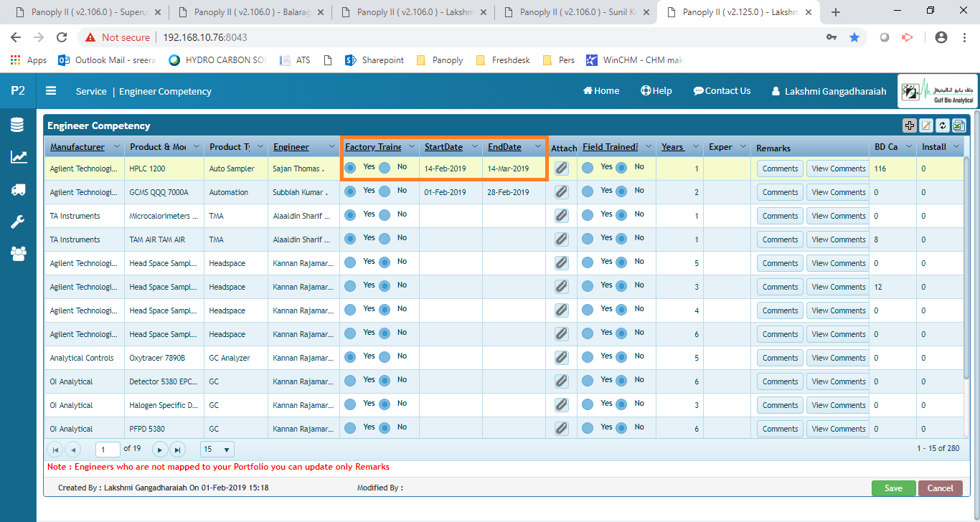The height and width of the screenshot is (522, 980).
Task: Open Manufacturer column filter arrow
Action: tap(117, 147)
